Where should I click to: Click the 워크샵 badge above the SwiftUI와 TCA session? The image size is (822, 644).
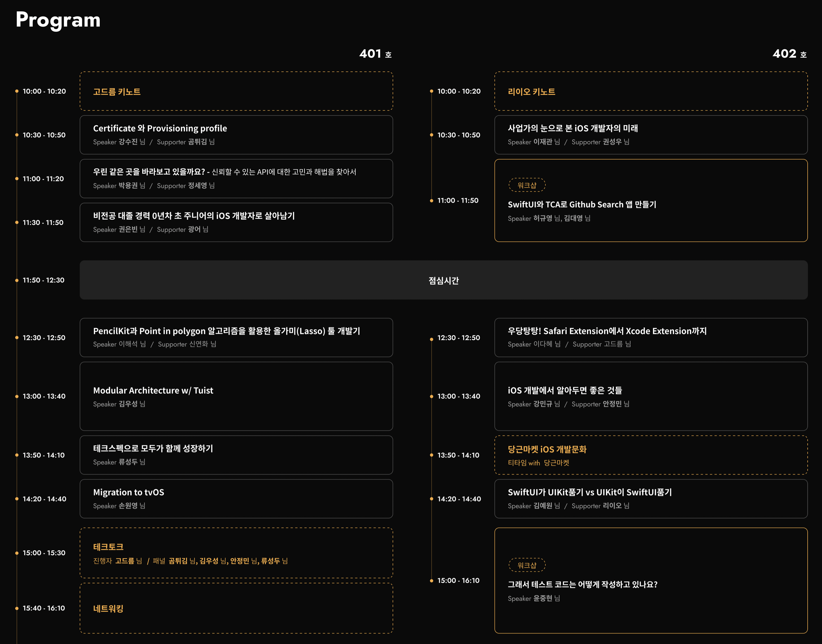pyautogui.click(x=527, y=185)
